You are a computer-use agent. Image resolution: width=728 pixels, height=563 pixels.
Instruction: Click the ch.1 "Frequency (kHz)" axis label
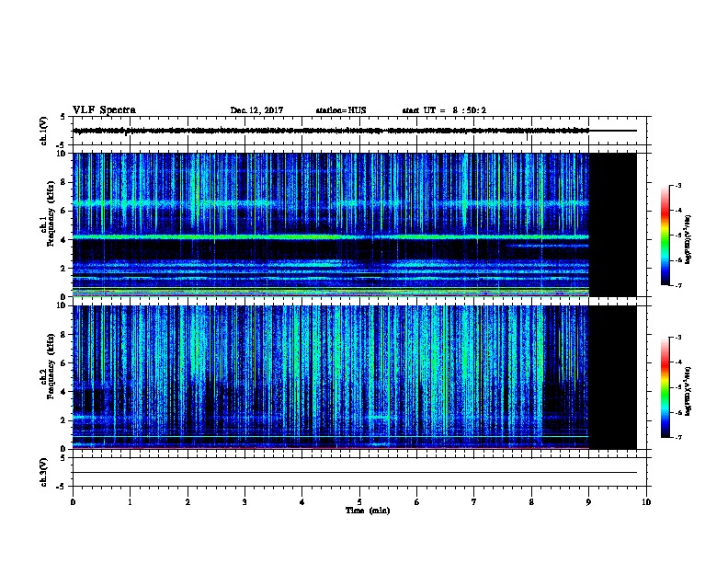point(51,213)
